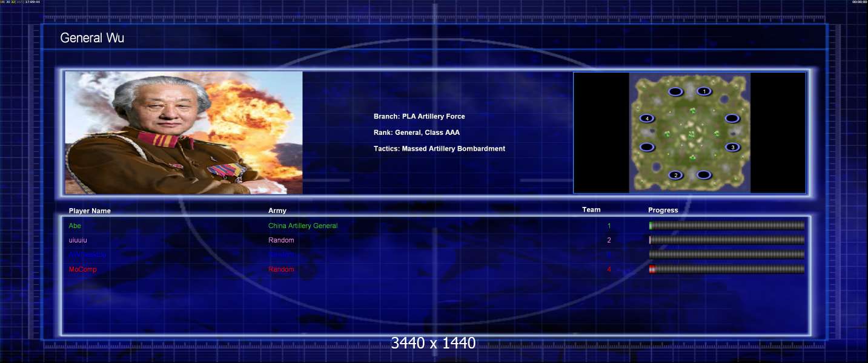Viewport: 868px width, 363px height.
Task: Select empty start slot below position 4
Action: click(647, 147)
